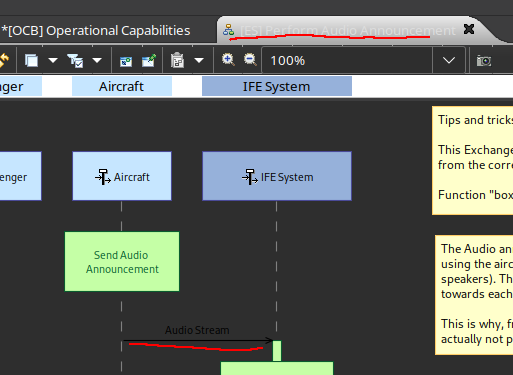The image size is (513, 375).
Task: Click the paste layout clipboard icon
Action: [x=177, y=60]
